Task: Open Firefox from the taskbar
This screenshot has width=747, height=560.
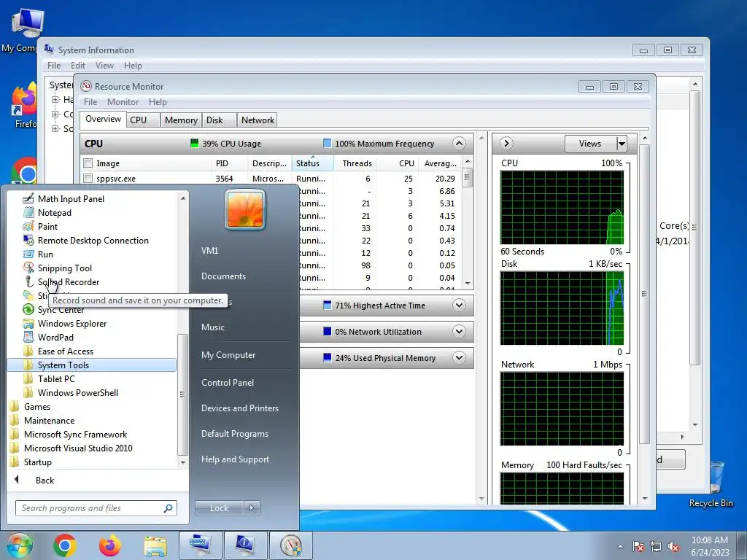Action: pyautogui.click(x=110, y=545)
